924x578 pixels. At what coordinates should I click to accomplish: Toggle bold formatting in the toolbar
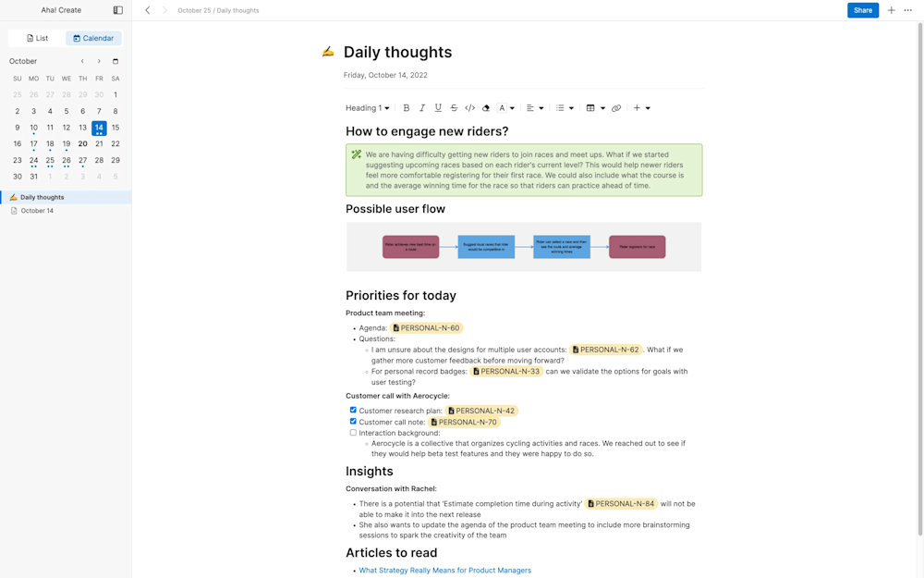[x=407, y=107]
